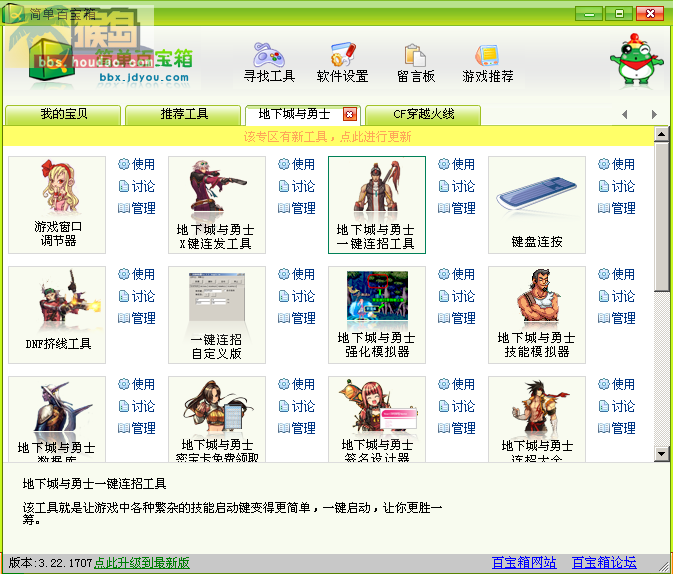Maximize the 简单百宝箱 window
Image resolution: width=673 pixels, height=574 pixels.
[x=619, y=14]
